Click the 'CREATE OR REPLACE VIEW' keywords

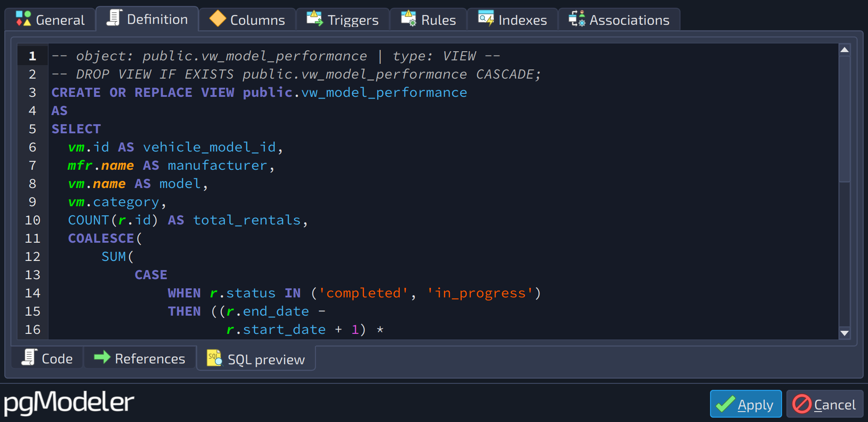click(x=143, y=92)
